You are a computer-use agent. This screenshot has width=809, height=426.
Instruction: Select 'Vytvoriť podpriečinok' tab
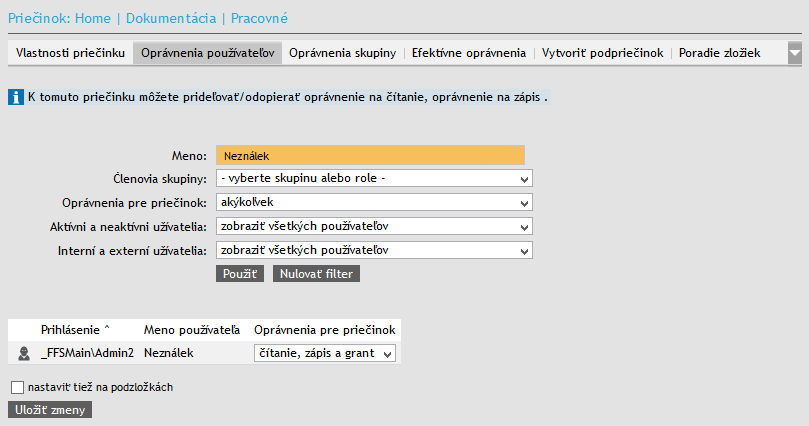pos(602,53)
